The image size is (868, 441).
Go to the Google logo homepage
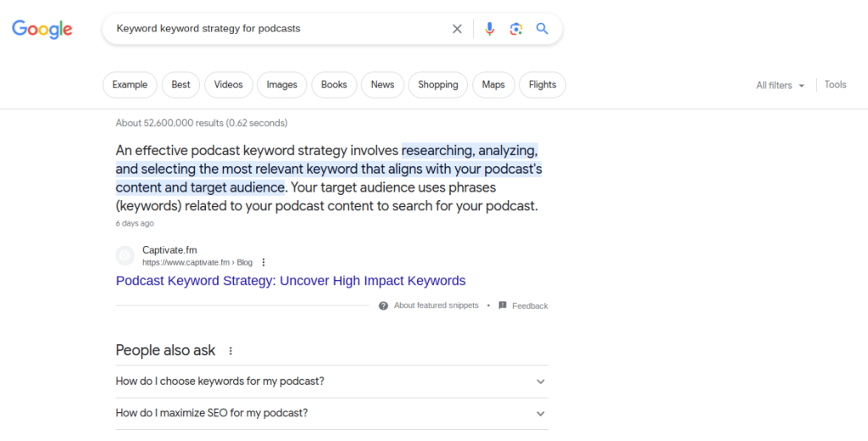pos(42,30)
